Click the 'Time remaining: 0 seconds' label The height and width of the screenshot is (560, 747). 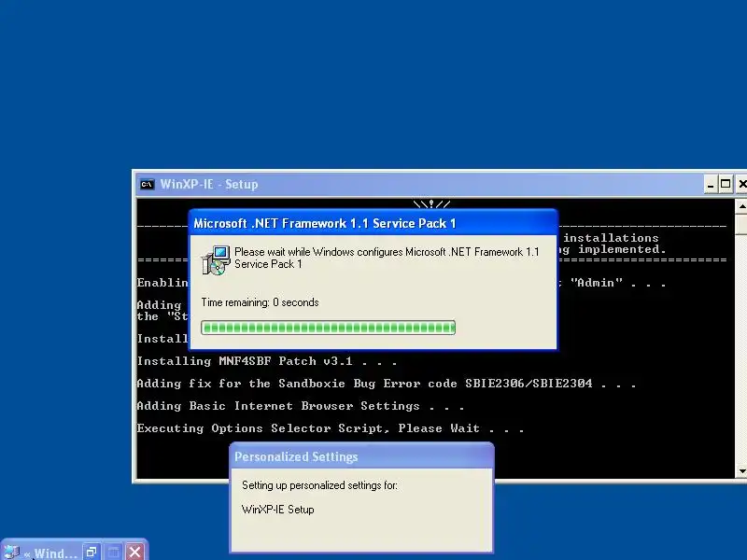(260, 302)
